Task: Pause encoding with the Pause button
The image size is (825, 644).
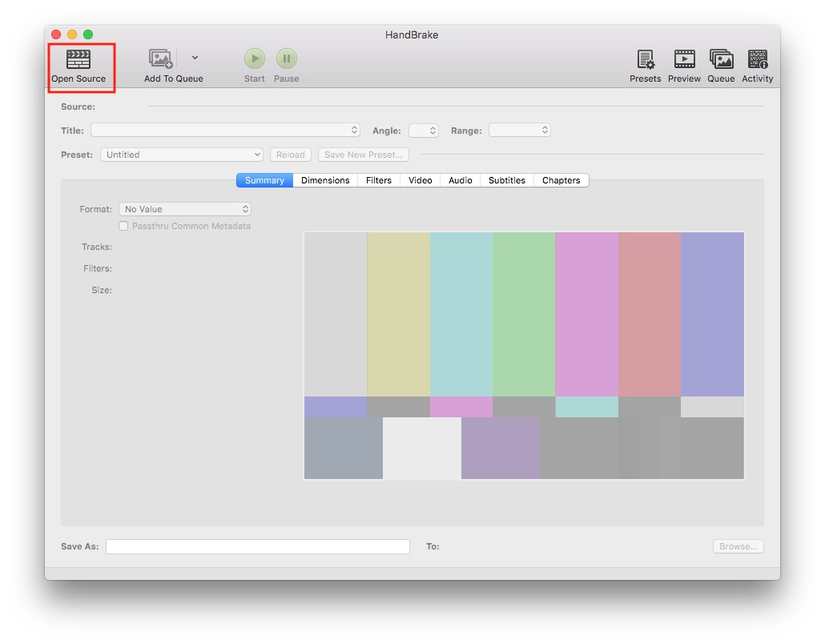Action: [287, 58]
